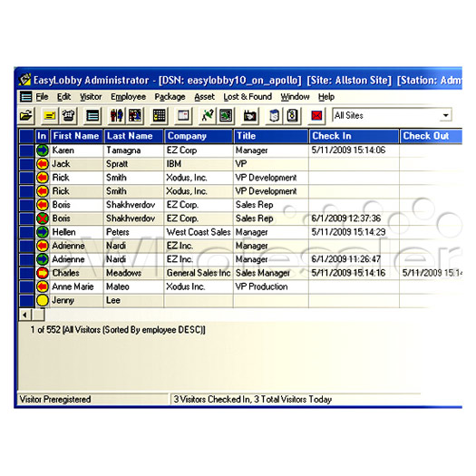Click the speaker-like toolbar icon beside database
476x476 pixels.
tap(292, 116)
